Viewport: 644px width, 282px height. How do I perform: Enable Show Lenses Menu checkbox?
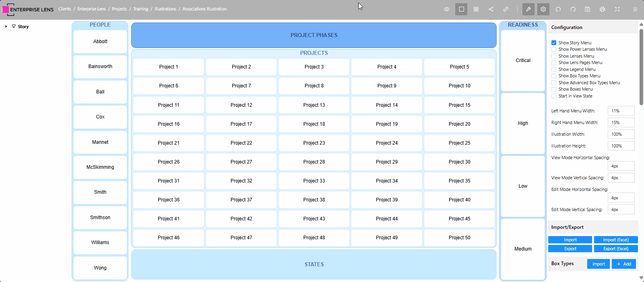point(554,56)
